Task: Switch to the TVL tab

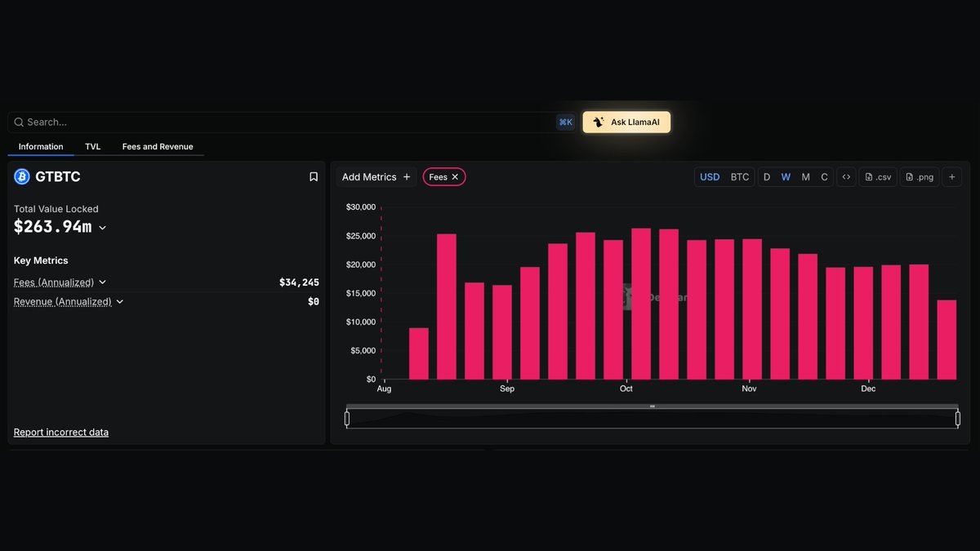Action: (x=92, y=147)
